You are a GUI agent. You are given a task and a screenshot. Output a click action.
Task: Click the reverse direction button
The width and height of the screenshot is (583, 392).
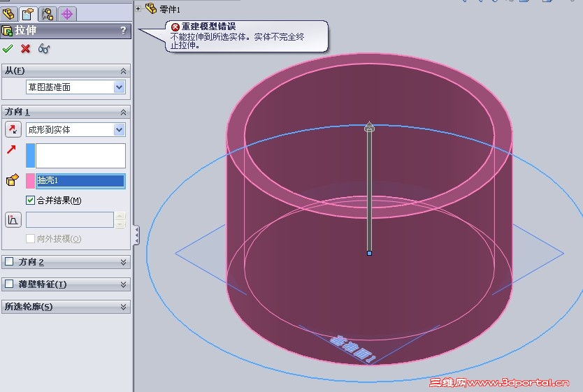tap(13, 129)
